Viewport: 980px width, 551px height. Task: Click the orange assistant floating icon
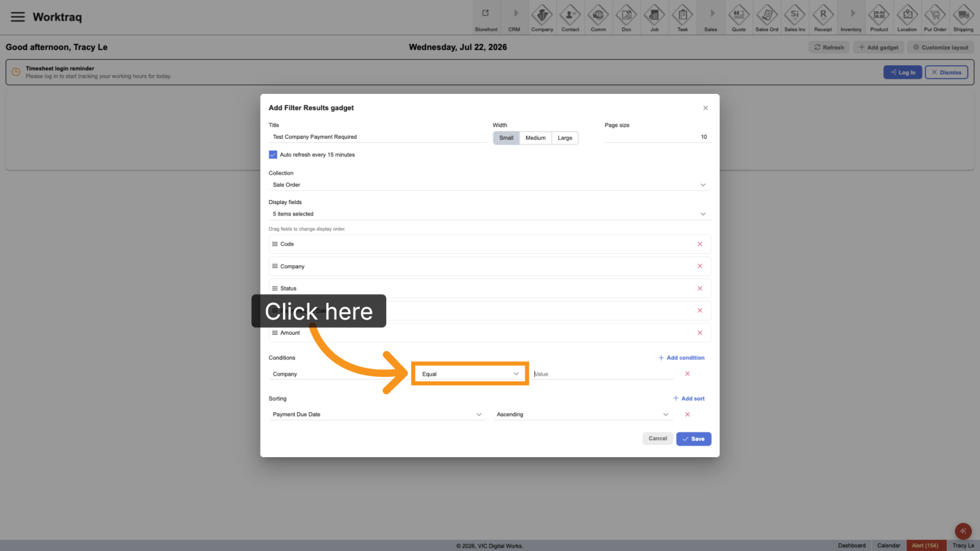click(x=963, y=531)
